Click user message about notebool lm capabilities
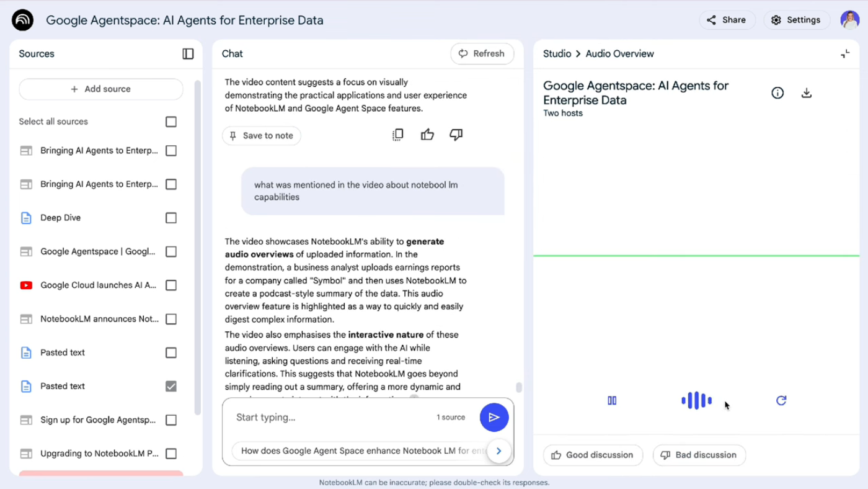Viewport: 868px width, 489px height. coord(373,191)
